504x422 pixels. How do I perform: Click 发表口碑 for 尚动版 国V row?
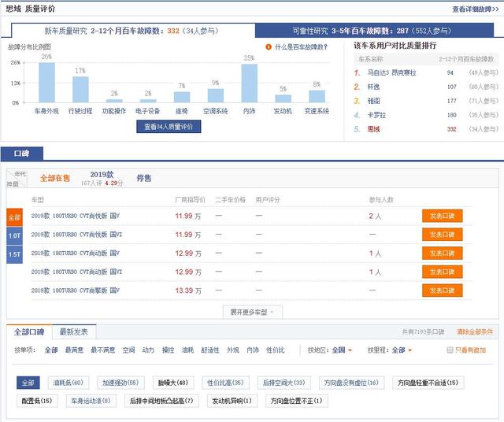click(x=443, y=254)
